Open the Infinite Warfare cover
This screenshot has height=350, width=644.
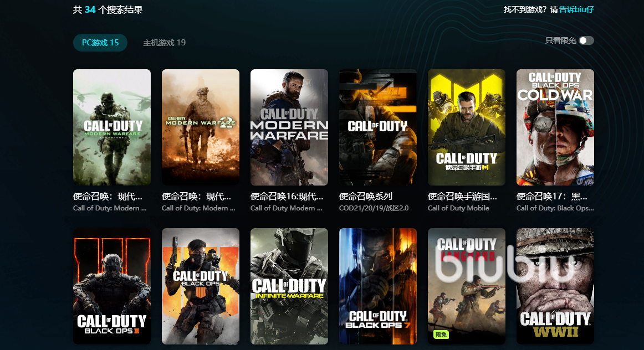[x=289, y=286]
